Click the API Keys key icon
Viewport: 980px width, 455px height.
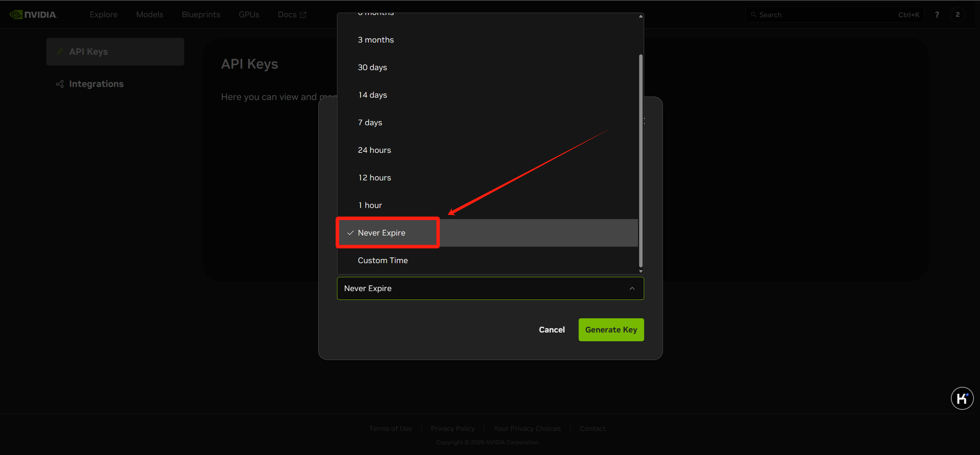(60, 51)
